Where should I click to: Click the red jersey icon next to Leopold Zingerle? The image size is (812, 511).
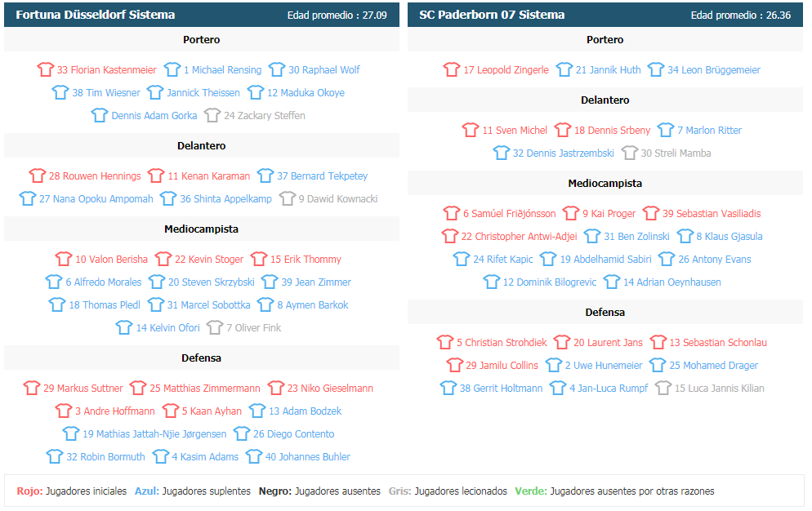(x=452, y=69)
